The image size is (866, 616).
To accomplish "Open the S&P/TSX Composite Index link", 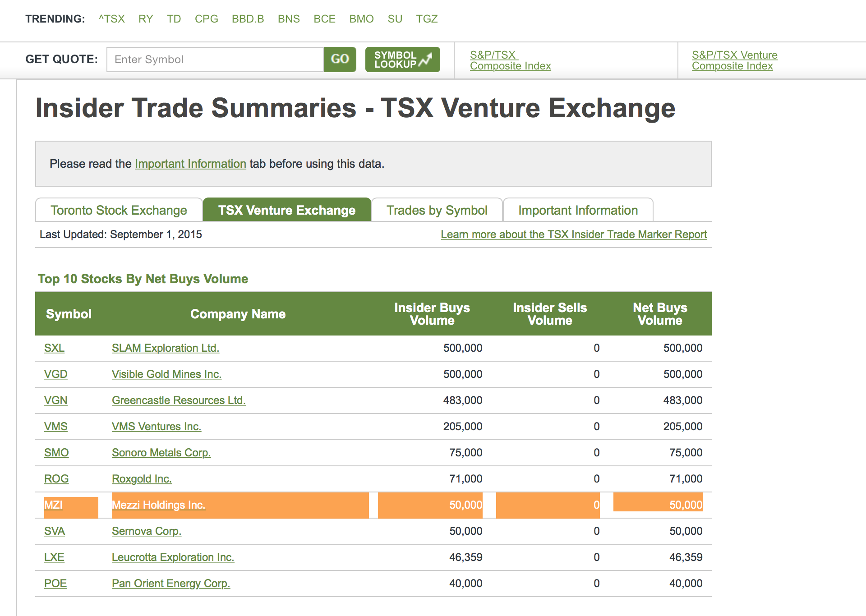I will pos(510,60).
